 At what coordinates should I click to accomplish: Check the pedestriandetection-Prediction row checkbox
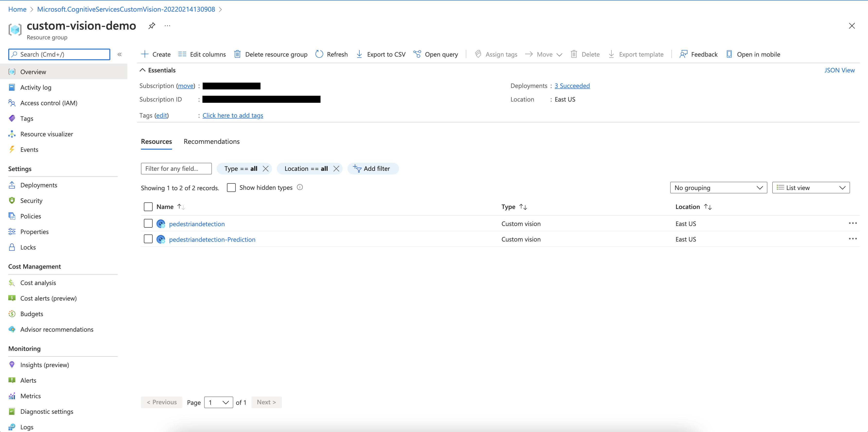pos(148,239)
